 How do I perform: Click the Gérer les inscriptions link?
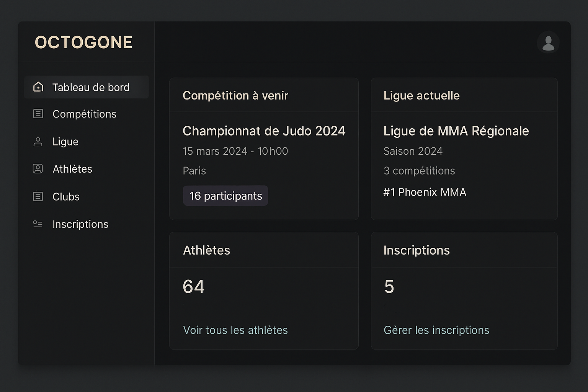[x=436, y=330]
